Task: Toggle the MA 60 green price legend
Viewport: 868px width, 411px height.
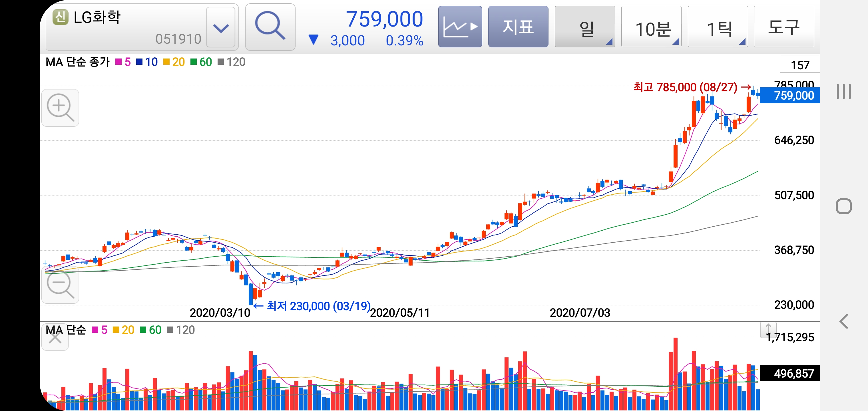Action: pyautogui.click(x=201, y=62)
